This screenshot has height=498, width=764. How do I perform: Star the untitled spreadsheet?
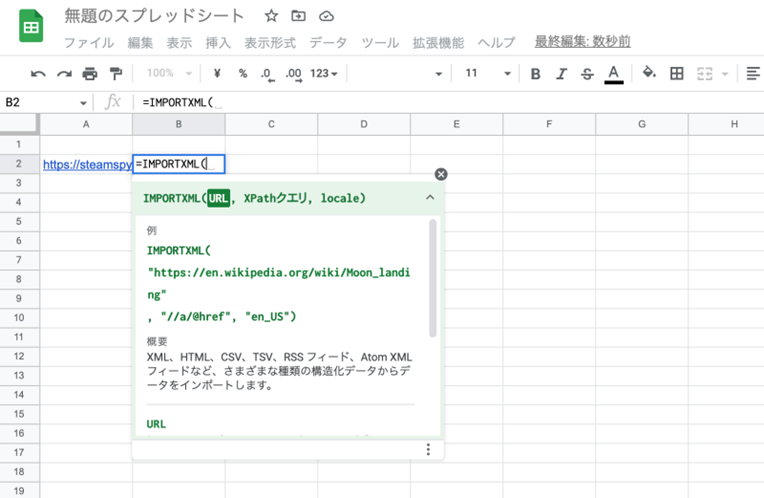(271, 16)
